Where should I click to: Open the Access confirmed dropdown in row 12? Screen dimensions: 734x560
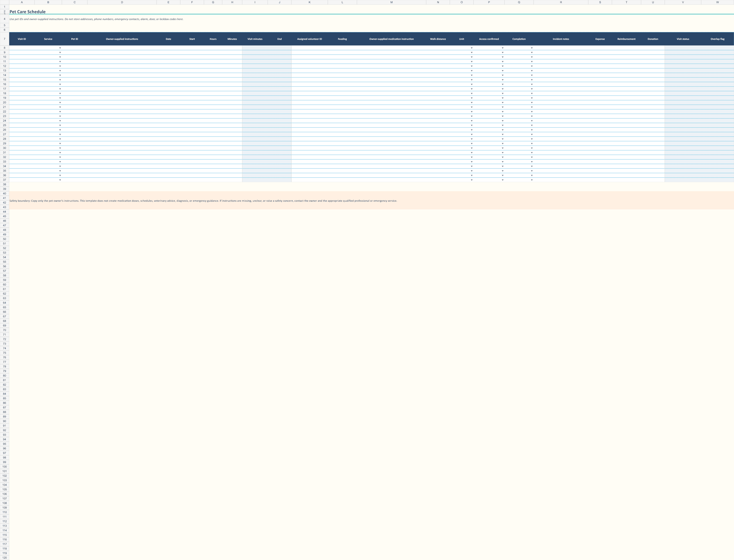point(502,66)
